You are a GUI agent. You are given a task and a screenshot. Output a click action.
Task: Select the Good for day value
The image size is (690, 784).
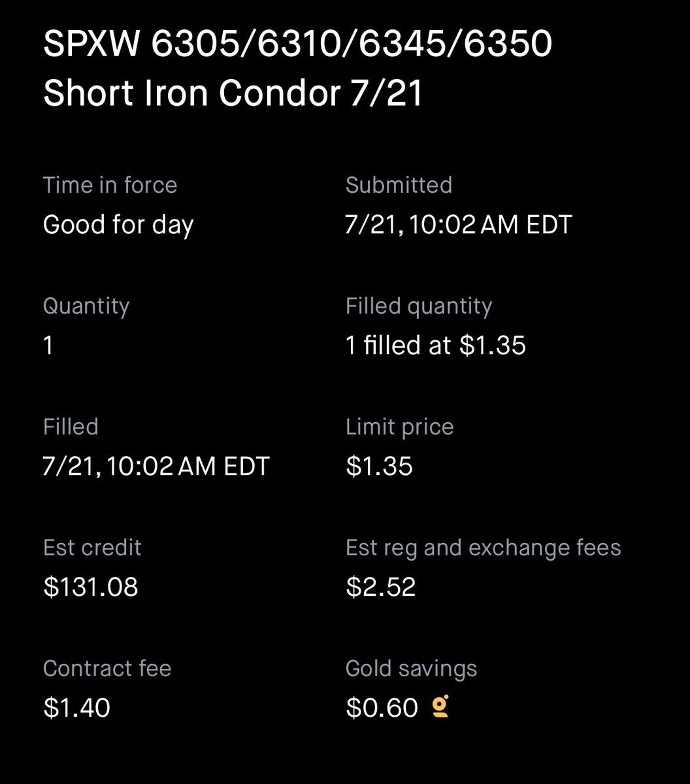[118, 225]
